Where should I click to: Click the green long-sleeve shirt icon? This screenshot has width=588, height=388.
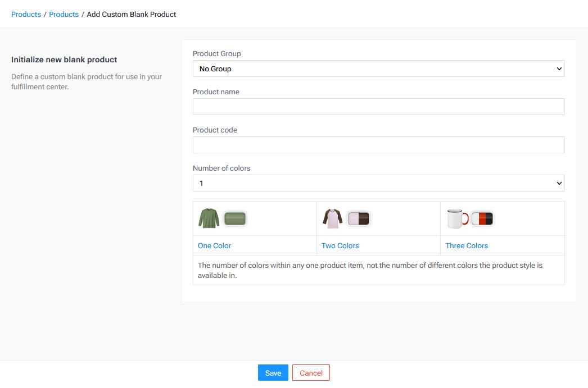click(x=209, y=218)
